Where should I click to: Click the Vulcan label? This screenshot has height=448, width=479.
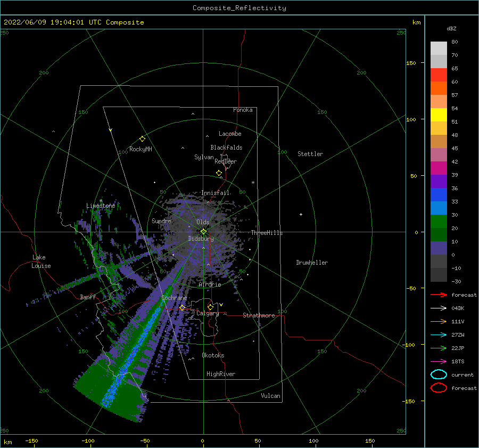click(270, 396)
